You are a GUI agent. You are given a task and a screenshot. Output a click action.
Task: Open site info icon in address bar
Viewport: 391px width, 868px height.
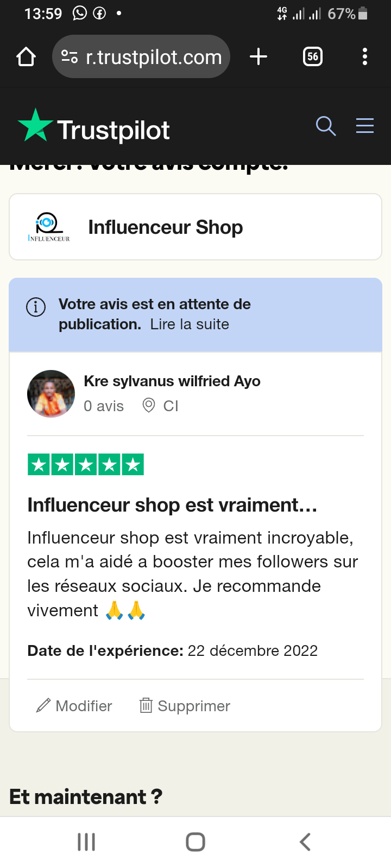pyautogui.click(x=69, y=57)
